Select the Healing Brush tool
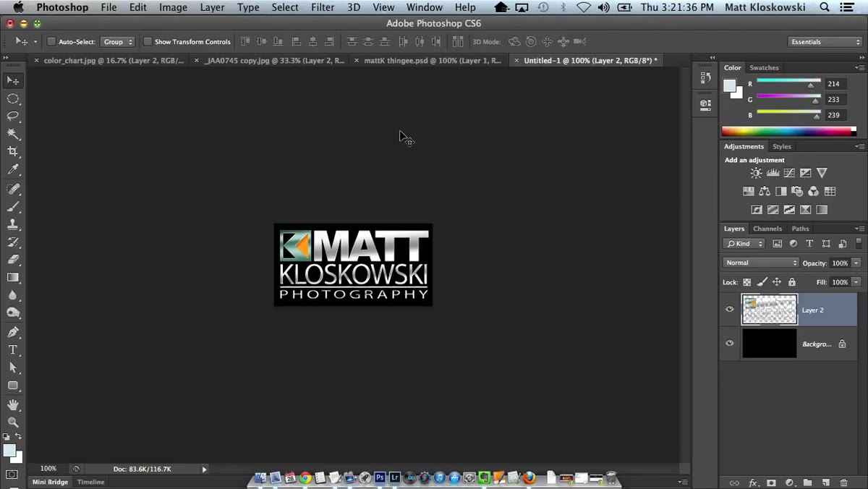This screenshot has height=489, width=868. [13, 189]
